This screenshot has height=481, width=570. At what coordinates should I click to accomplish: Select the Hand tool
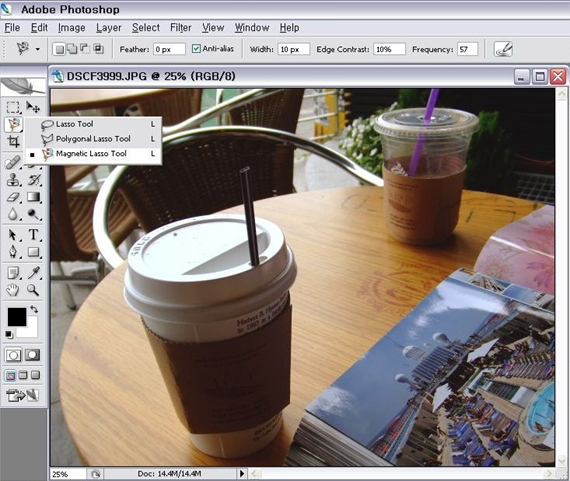(13, 290)
